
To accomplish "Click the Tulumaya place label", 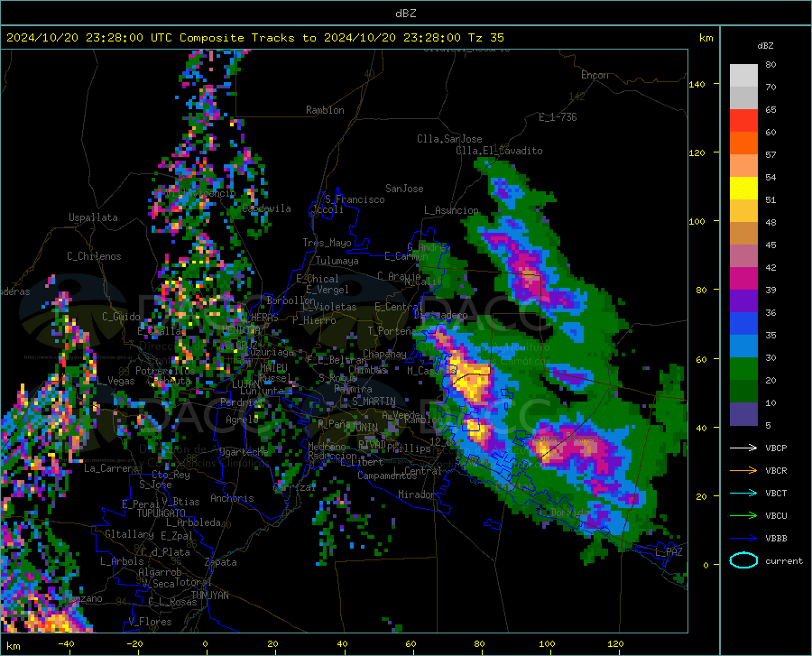I will tap(337, 261).
